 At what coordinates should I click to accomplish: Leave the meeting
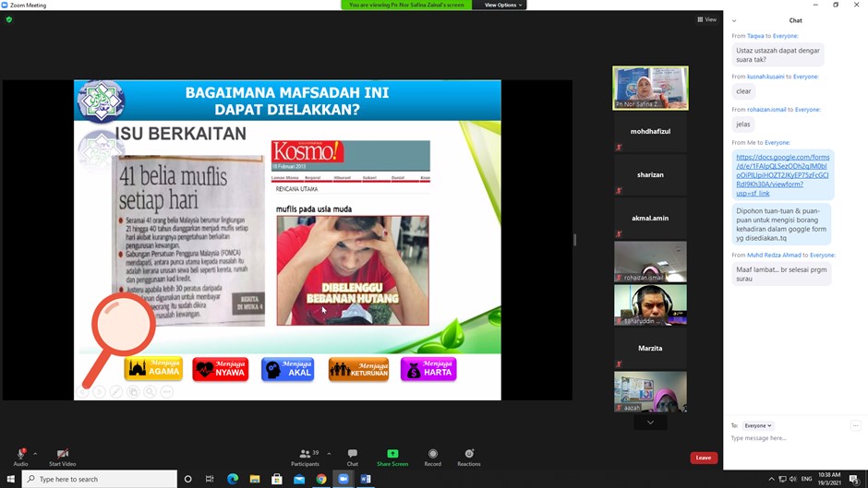pos(704,458)
